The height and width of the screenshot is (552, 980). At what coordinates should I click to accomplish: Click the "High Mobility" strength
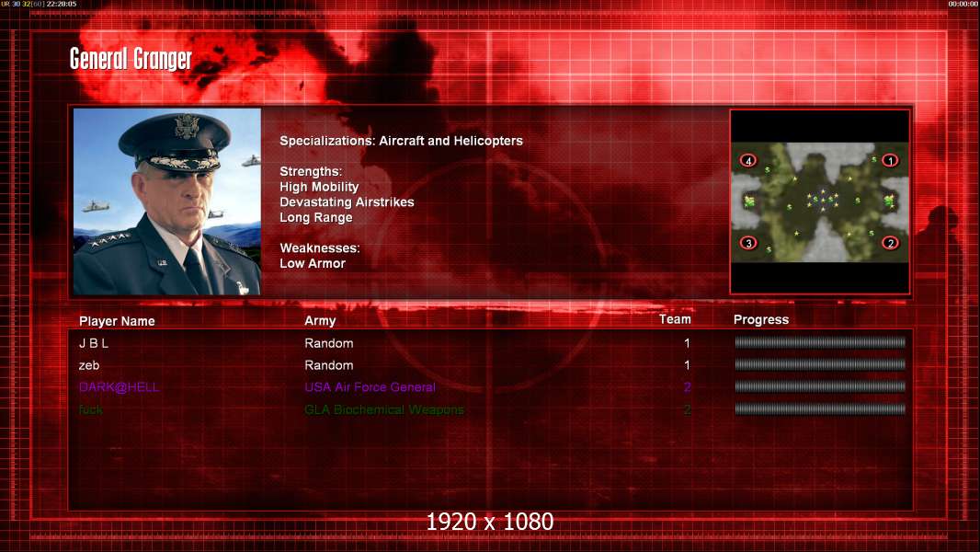pyautogui.click(x=319, y=187)
